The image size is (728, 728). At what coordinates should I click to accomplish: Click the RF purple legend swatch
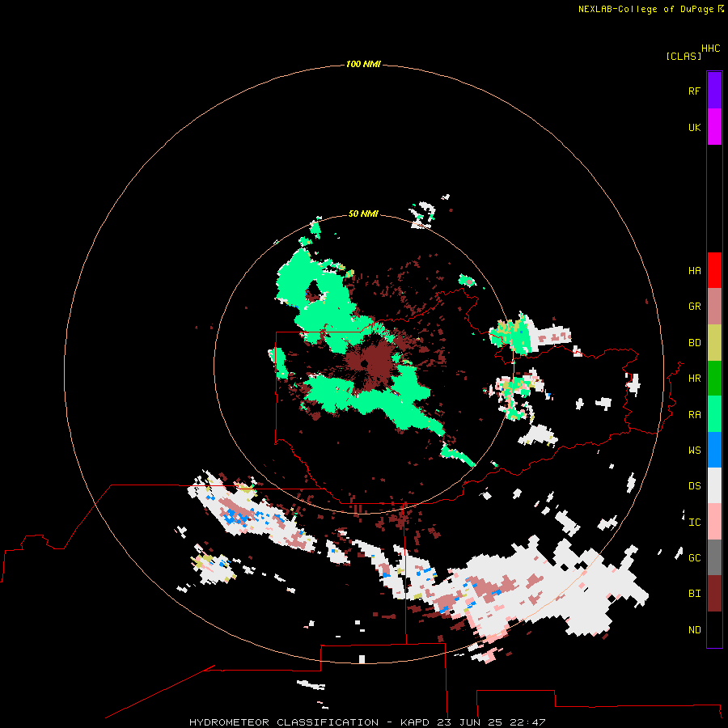(714, 91)
